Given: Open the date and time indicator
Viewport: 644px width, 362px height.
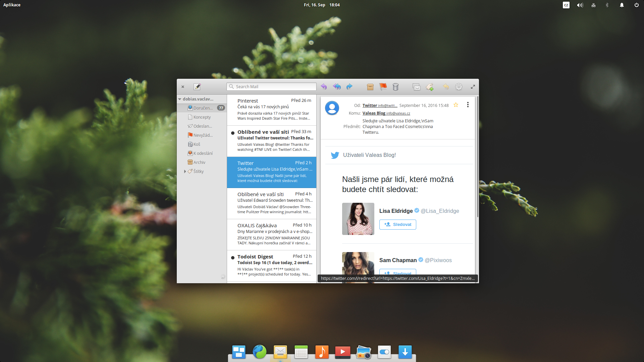Looking at the screenshot, I should point(322,5).
